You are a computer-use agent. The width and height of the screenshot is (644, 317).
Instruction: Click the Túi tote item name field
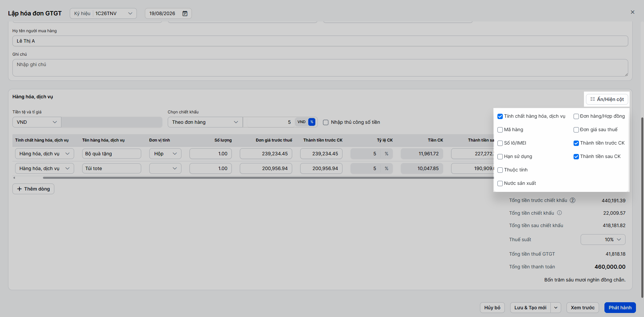pos(112,168)
